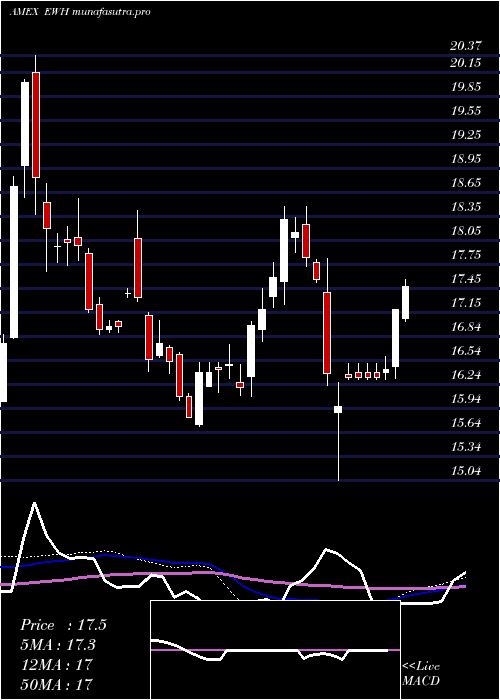Image resolution: width=500 pixels, height=700 pixels.
Task: Click the 16.84 price axis label
Action: (x=466, y=327)
